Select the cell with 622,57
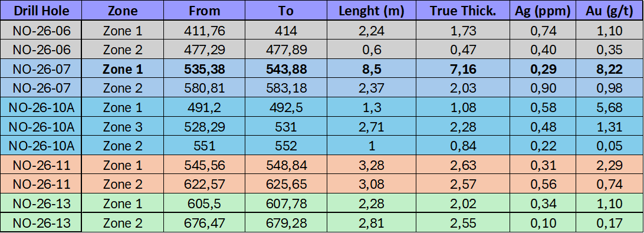The height and width of the screenshot is (233, 644). coord(205,184)
